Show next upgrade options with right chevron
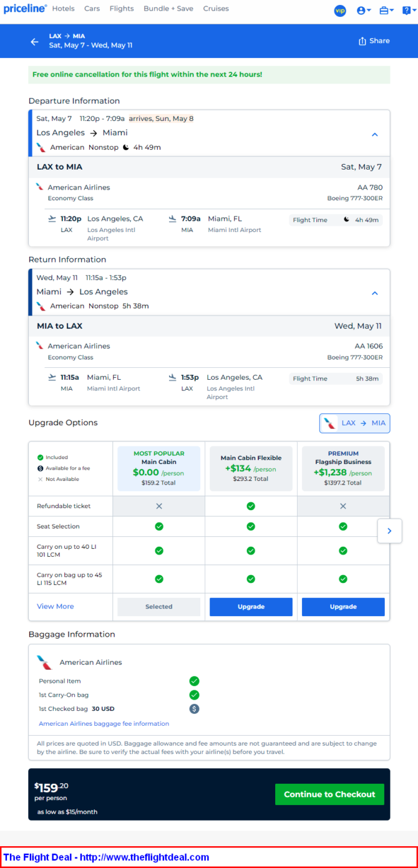Viewport: 418px width, 868px height. click(389, 531)
